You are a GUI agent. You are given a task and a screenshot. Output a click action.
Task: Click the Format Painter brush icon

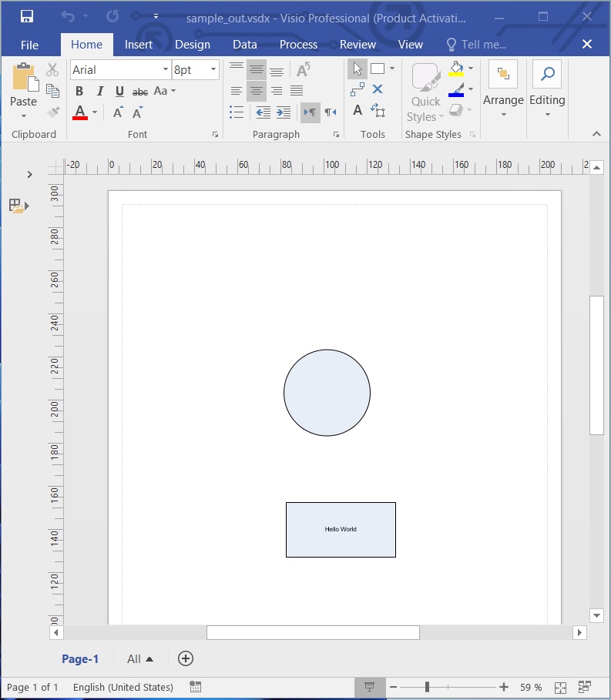coord(52,112)
